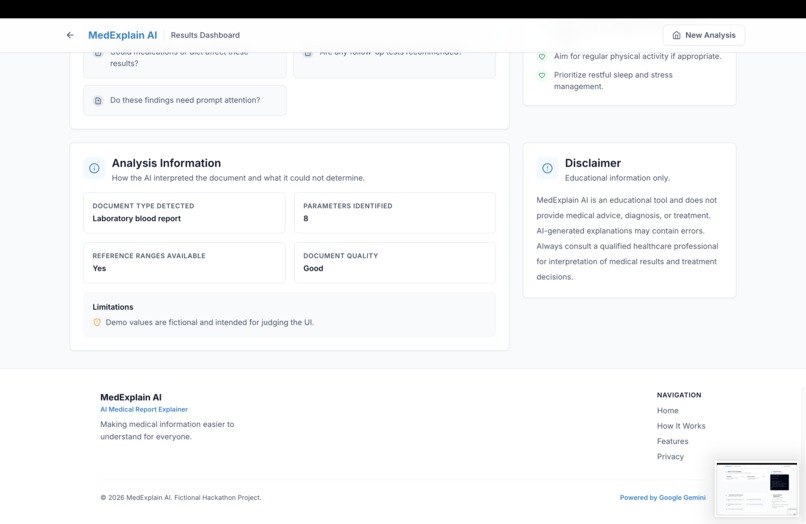Open the page preview thumbnail in the corner

click(757, 489)
